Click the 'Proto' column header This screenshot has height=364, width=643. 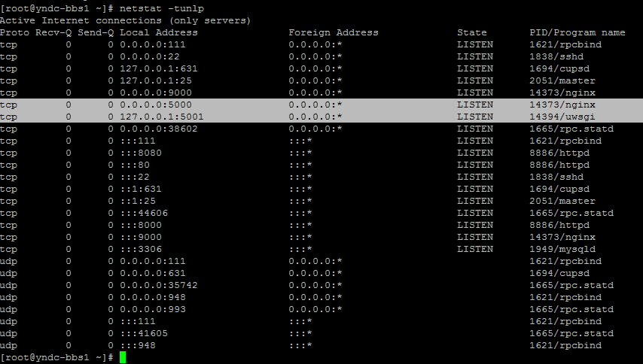click(15, 32)
